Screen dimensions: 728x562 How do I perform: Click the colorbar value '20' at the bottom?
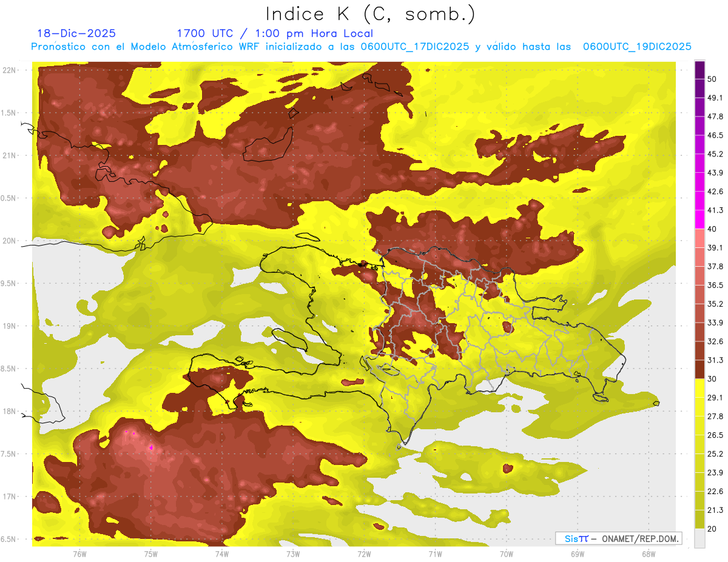pyautogui.click(x=712, y=529)
